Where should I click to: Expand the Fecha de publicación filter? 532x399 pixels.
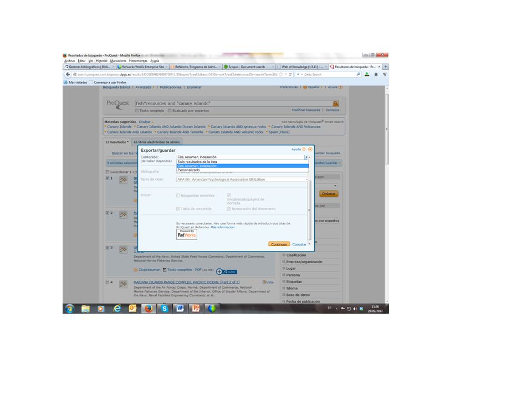pos(301,301)
